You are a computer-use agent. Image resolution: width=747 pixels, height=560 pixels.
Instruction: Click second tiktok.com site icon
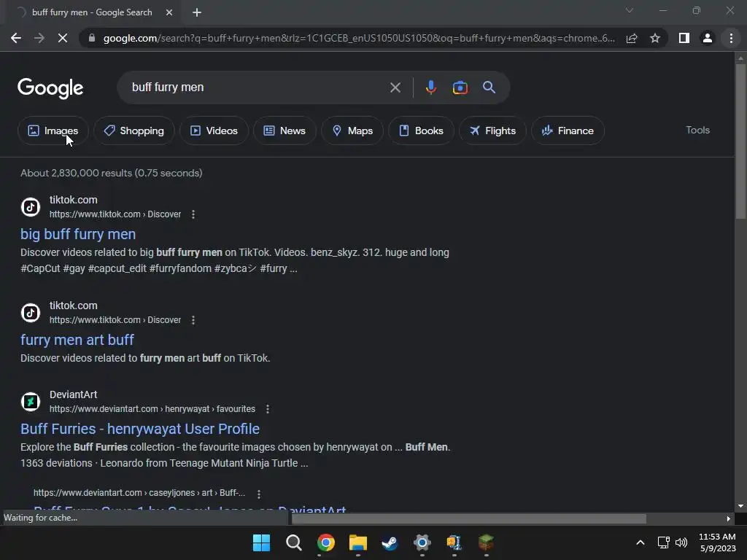(x=31, y=313)
